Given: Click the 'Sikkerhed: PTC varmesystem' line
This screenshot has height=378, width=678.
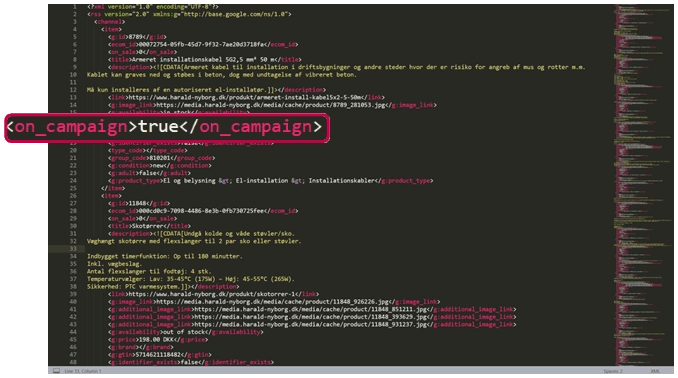Looking at the screenshot, I should point(163,287).
